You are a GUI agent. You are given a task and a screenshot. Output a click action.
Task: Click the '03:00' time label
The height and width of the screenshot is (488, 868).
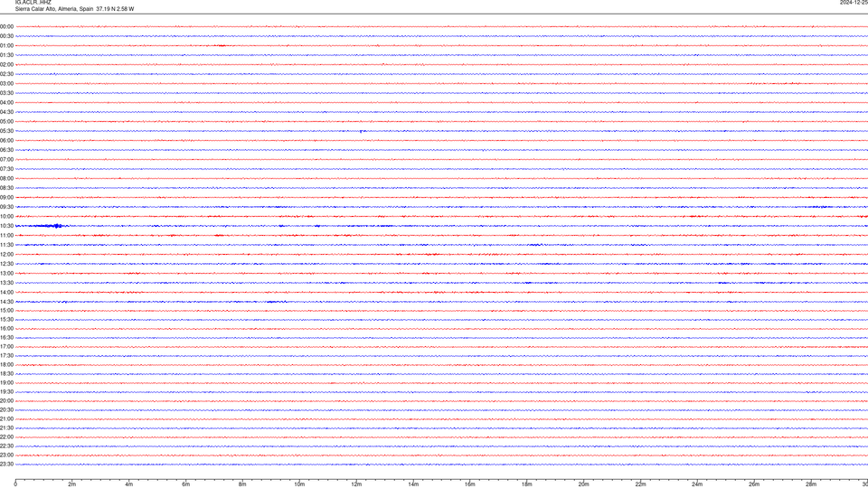tap(6, 83)
